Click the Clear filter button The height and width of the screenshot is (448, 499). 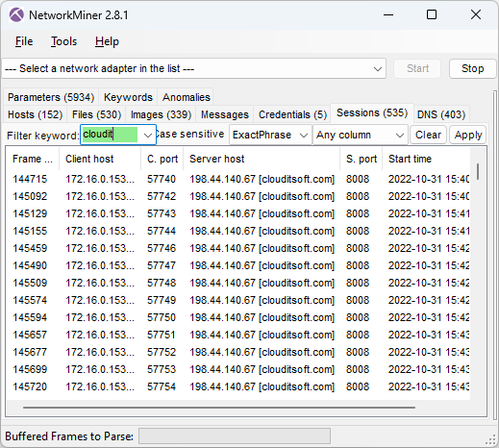point(428,135)
